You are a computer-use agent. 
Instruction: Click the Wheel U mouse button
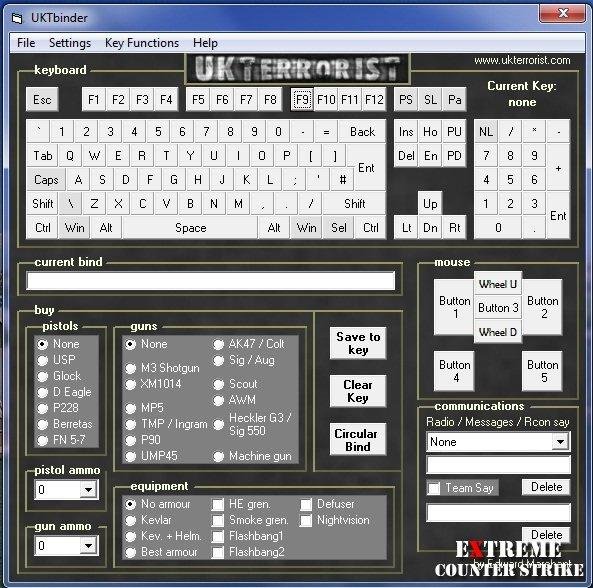tap(498, 284)
